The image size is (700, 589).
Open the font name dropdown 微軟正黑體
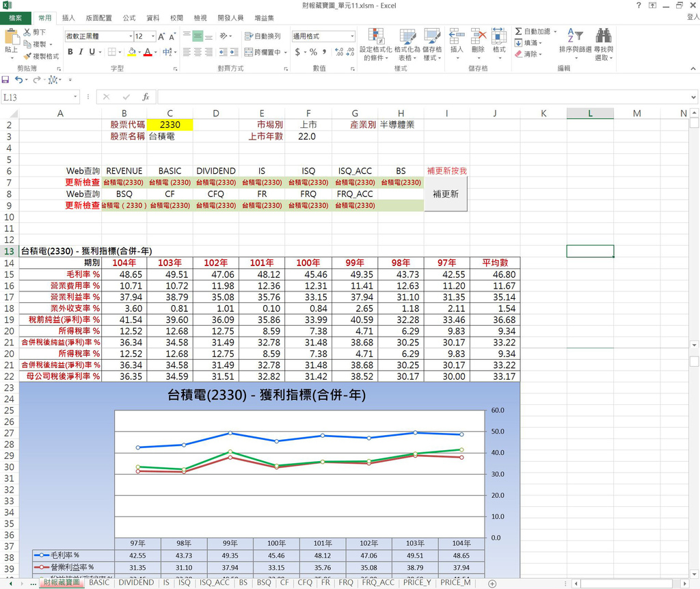(131, 36)
